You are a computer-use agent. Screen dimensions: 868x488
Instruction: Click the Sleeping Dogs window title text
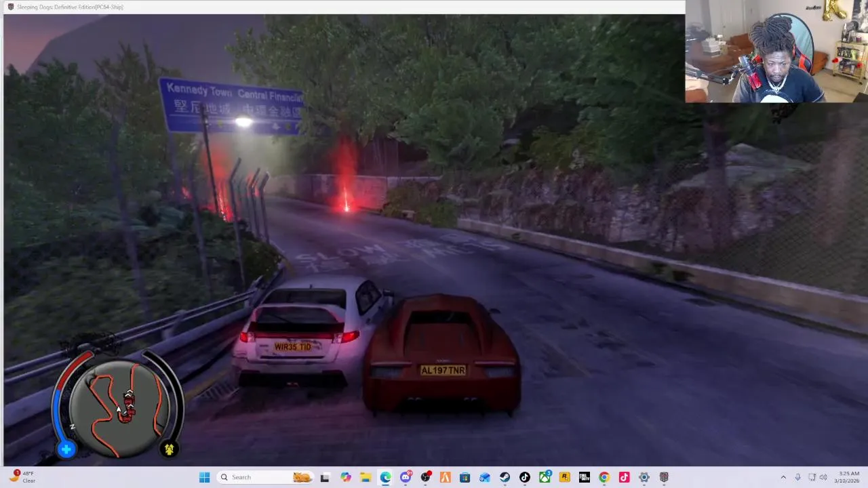pyautogui.click(x=70, y=7)
